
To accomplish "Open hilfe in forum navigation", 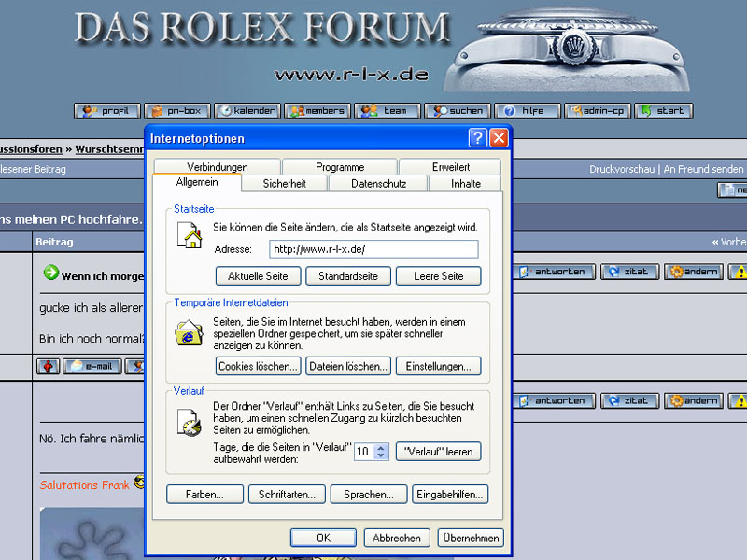I will (528, 111).
